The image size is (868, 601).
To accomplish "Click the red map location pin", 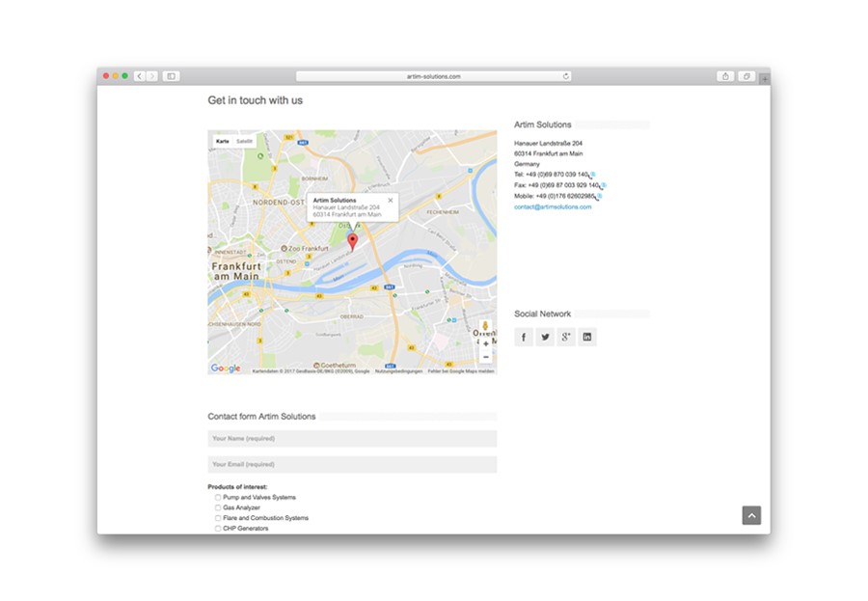I will [352, 241].
